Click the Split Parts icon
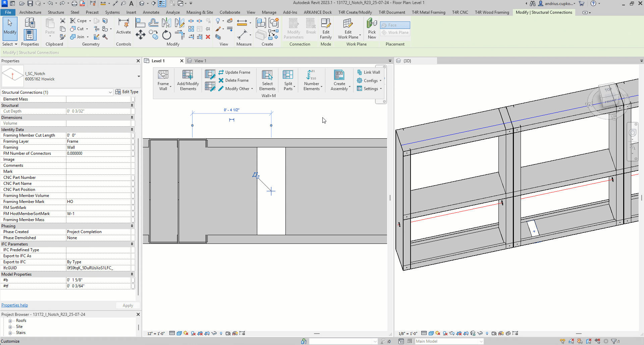Image resolution: width=644 pixels, height=345 pixels. (288, 75)
